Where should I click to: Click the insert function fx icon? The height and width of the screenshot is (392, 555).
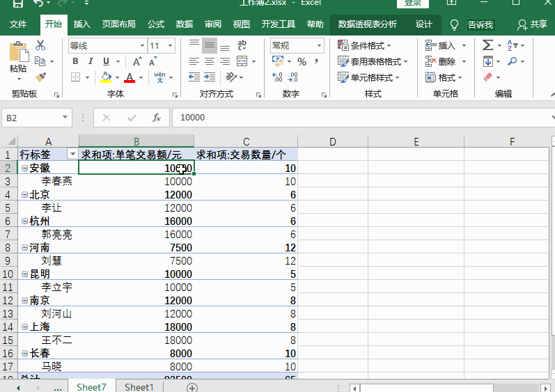pyautogui.click(x=157, y=118)
